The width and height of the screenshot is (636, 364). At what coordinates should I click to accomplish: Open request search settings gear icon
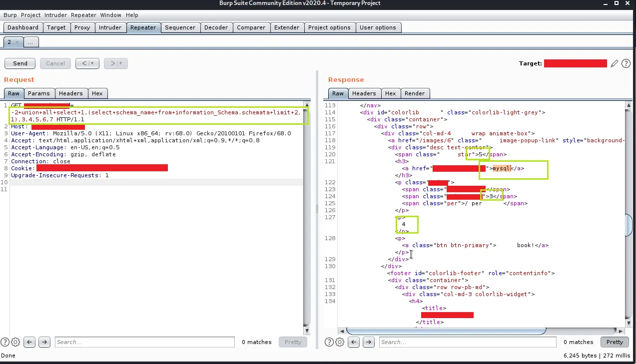tap(15, 342)
